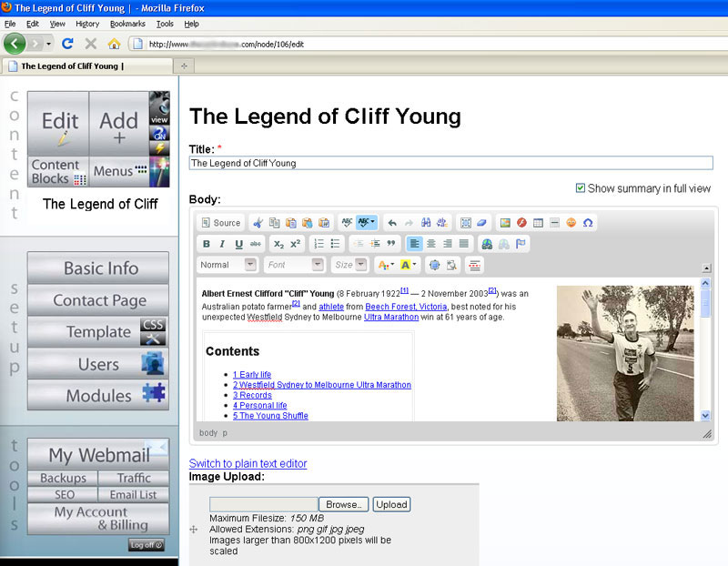Image resolution: width=728 pixels, height=566 pixels.
Task: Click the Copy icon in the editor toolbar
Action: [275, 223]
